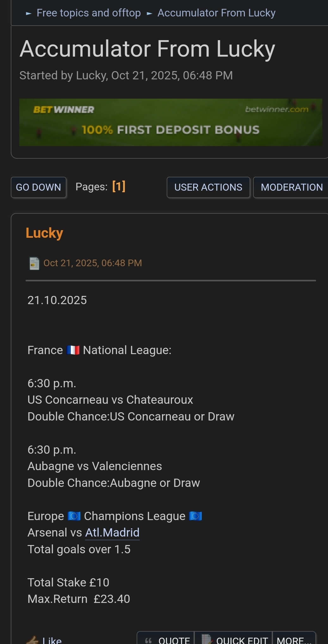The image size is (328, 644).
Task: Click the breadcrumb arrow before Free topics
Action: [29, 14]
